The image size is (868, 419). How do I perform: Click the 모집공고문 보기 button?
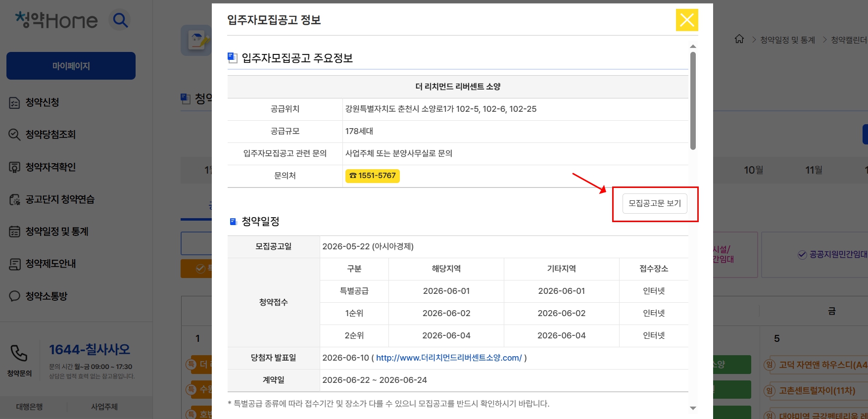pyautogui.click(x=655, y=203)
